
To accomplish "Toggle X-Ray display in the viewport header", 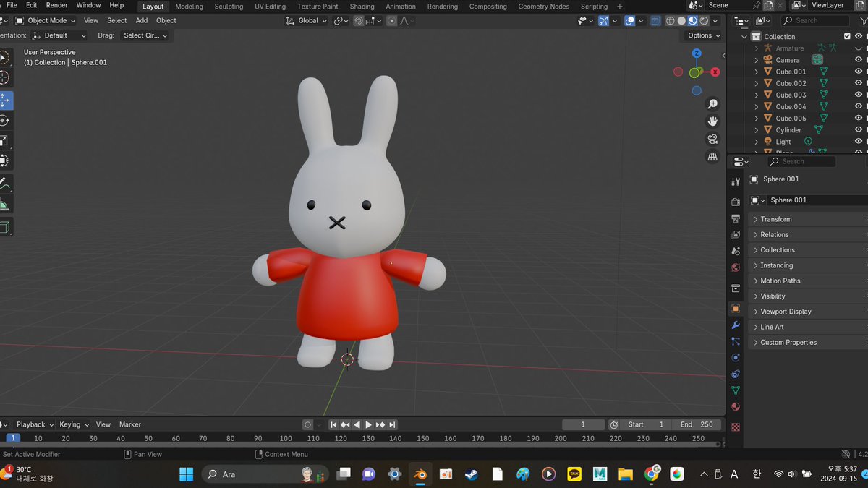I will coord(655,21).
